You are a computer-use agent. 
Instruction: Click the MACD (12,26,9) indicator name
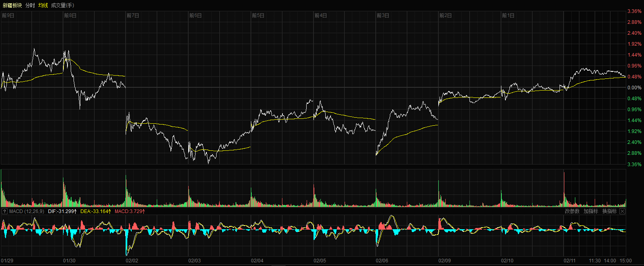coord(27,211)
